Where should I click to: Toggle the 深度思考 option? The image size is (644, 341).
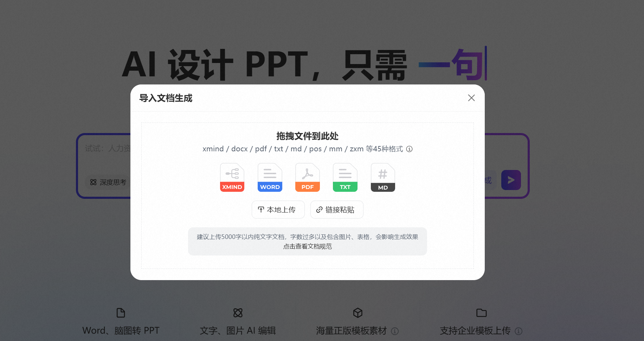107,182
